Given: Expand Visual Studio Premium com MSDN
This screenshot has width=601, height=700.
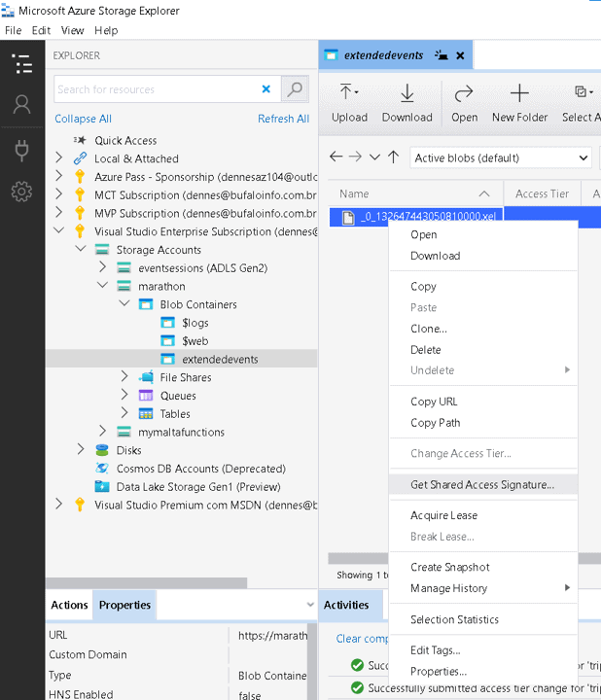Looking at the screenshot, I should (x=58, y=504).
